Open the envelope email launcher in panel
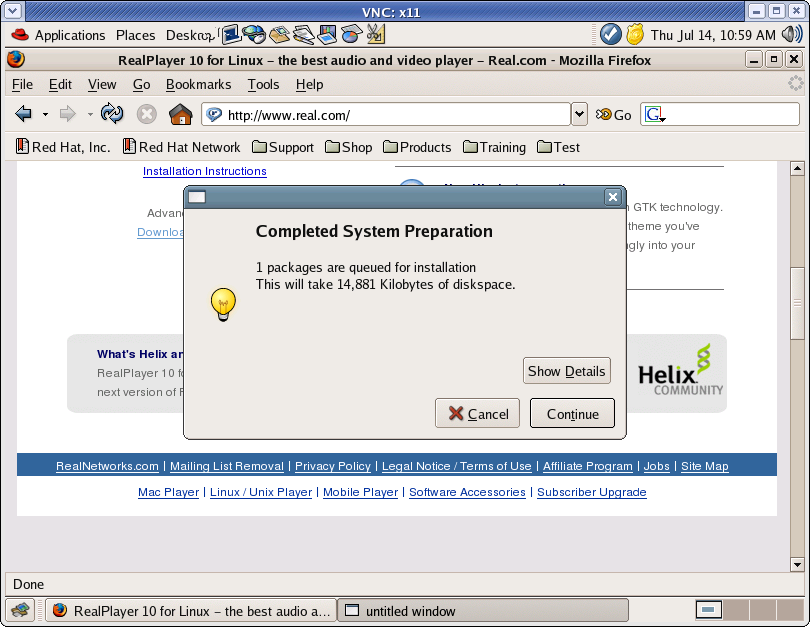The height and width of the screenshot is (627, 810). (279, 35)
